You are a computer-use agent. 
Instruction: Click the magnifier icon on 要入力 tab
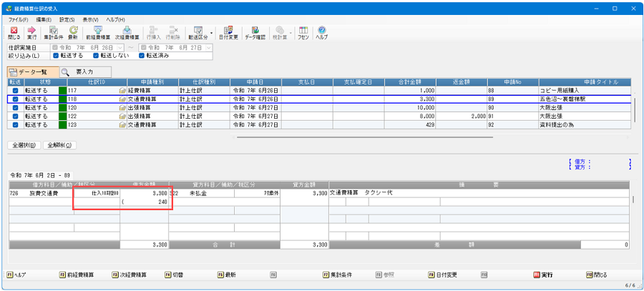click(x=66, y=72)
